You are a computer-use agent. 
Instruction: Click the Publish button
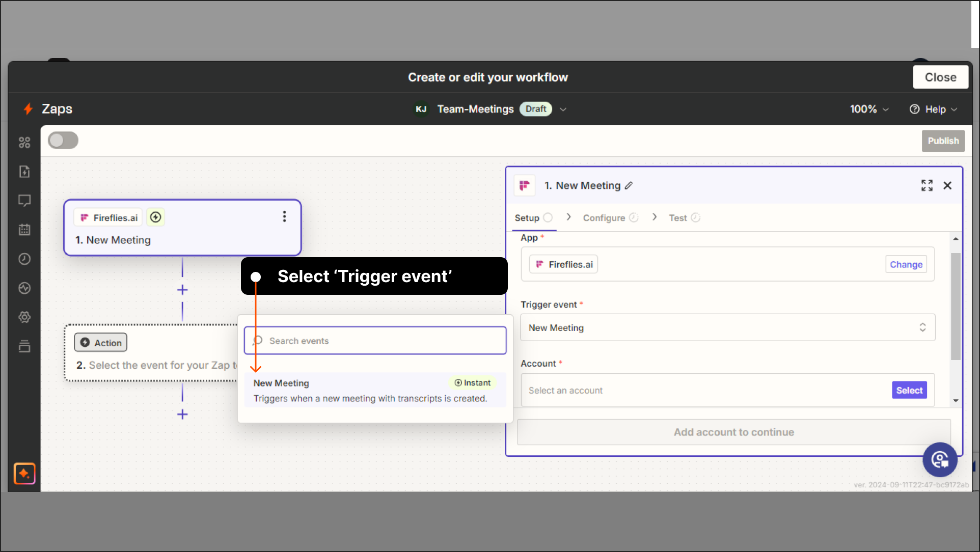click(943, 141)
